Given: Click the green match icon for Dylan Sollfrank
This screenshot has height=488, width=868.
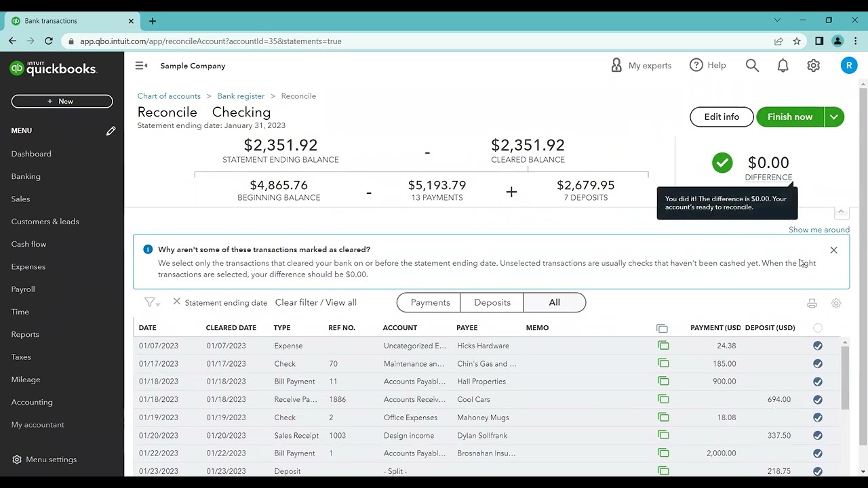Looking at the screenshot, I should pos(663,435).
